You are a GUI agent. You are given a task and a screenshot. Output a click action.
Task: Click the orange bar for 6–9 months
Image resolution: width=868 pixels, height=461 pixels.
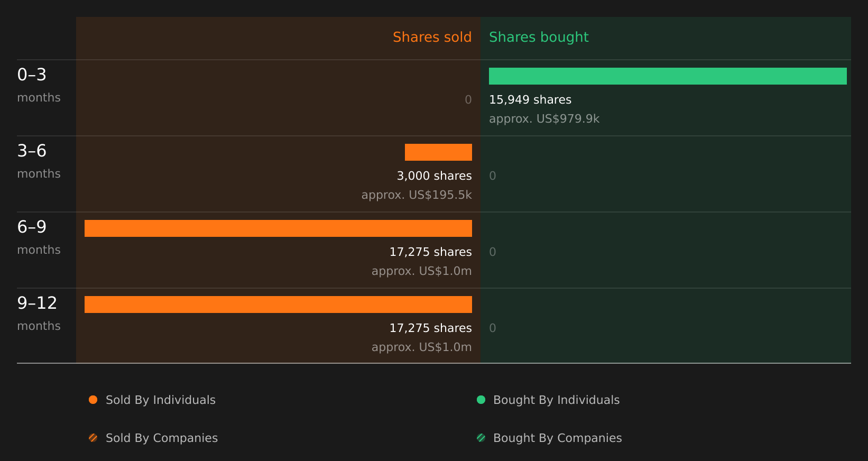(278, 228)
